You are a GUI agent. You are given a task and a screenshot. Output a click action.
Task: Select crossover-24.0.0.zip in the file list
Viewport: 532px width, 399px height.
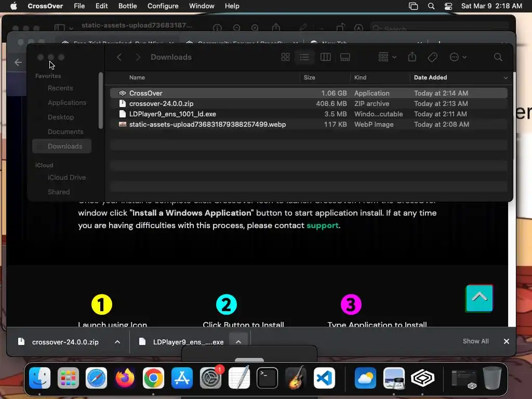pos(309,103)
